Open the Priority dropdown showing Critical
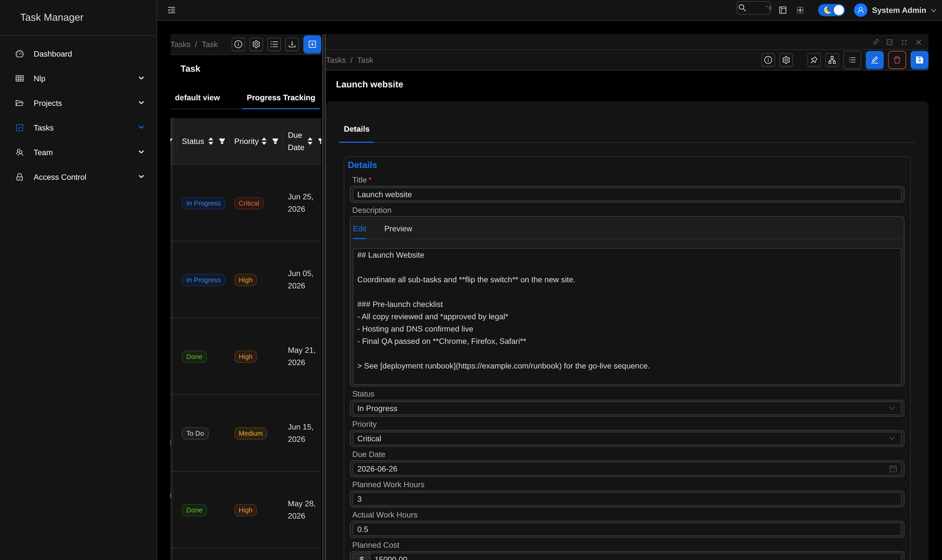This screenshot has height=560, width=942. [x=627, y=439]
